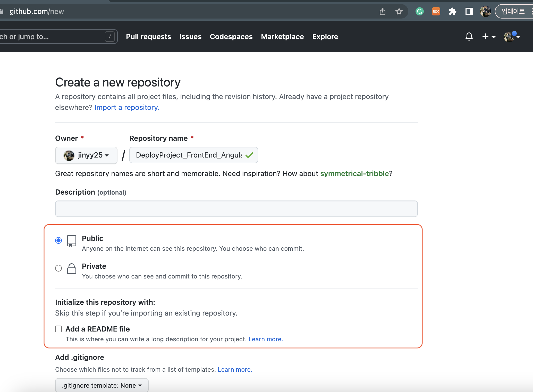Select the Private radio button
The height and width of the screenshot is (392, 533).
58,268
